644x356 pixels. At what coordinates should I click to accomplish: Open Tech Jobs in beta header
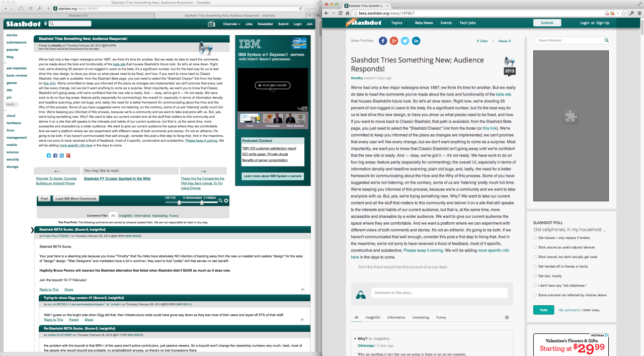pos(467,23)
